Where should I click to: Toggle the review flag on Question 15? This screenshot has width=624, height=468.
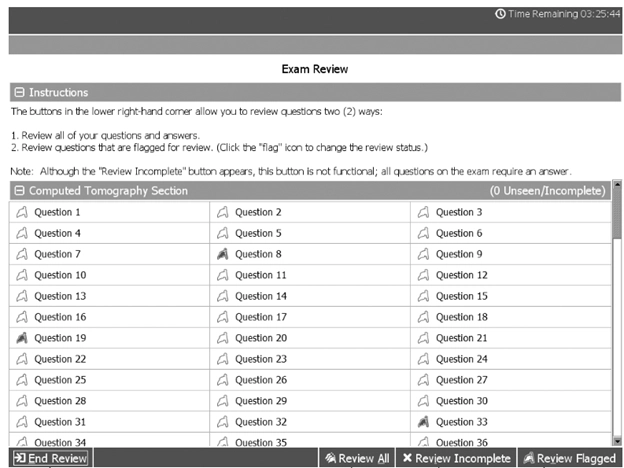pyautogui.click(x=423, y=296)
